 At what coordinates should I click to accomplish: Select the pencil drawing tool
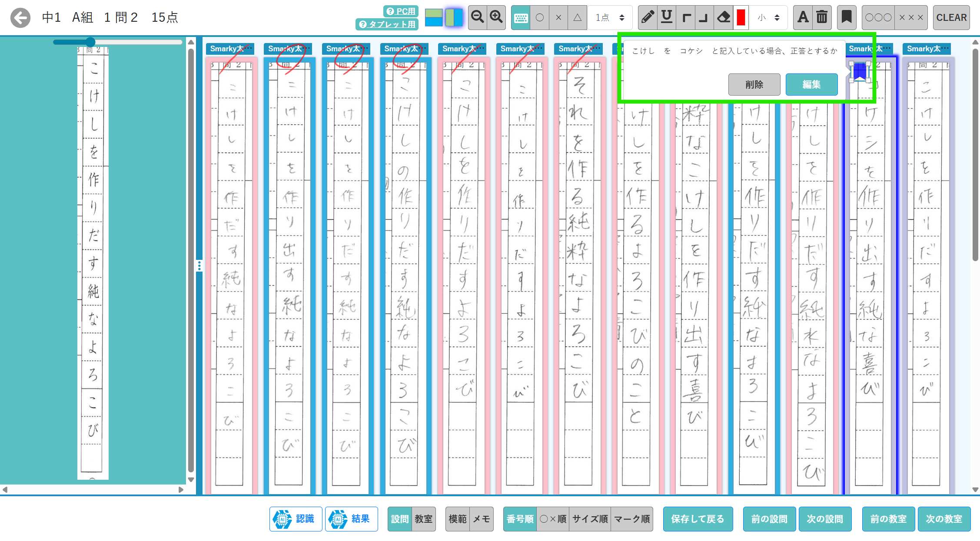[x=647, y=17]
